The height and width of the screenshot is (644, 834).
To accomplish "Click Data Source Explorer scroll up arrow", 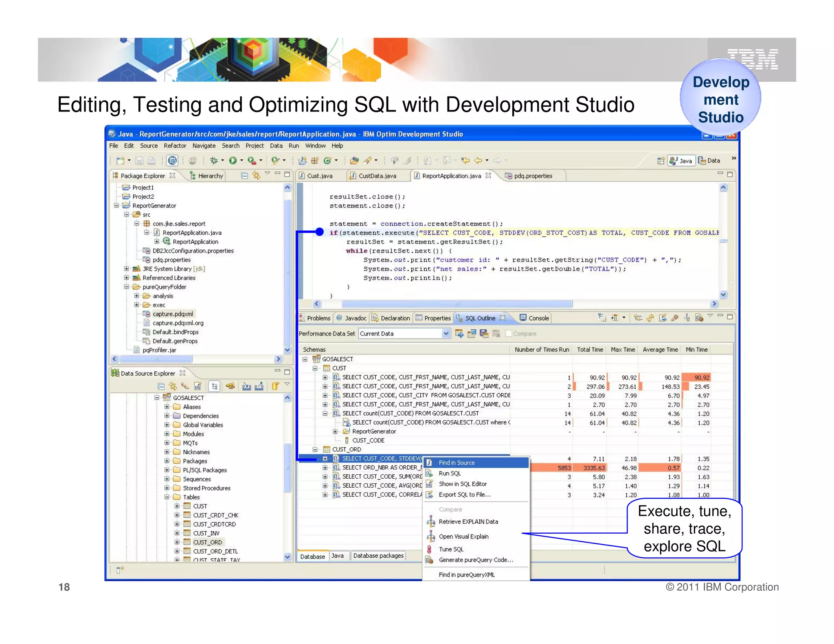I will [288, 398].
